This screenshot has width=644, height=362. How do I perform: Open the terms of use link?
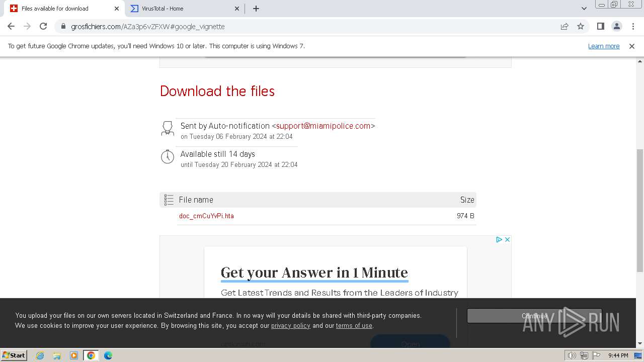pyautogui.click(x=354, y=325)
